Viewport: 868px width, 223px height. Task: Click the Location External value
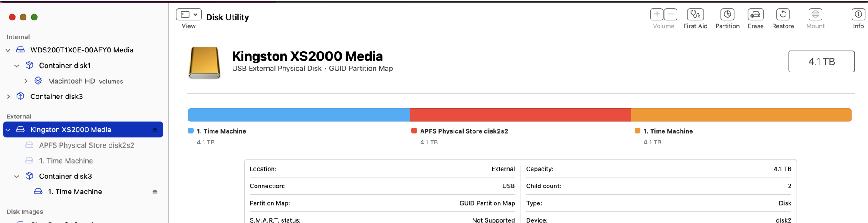(x=503, y=169)
